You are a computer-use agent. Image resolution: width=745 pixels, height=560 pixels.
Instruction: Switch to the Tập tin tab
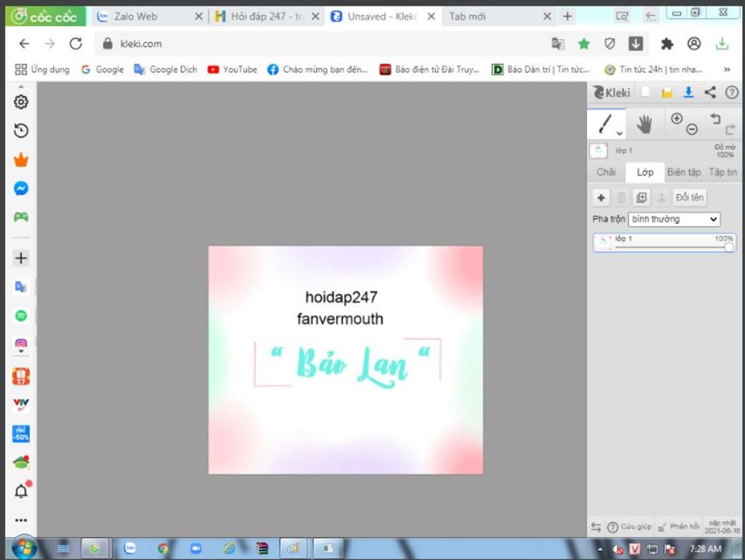[722, 172]
